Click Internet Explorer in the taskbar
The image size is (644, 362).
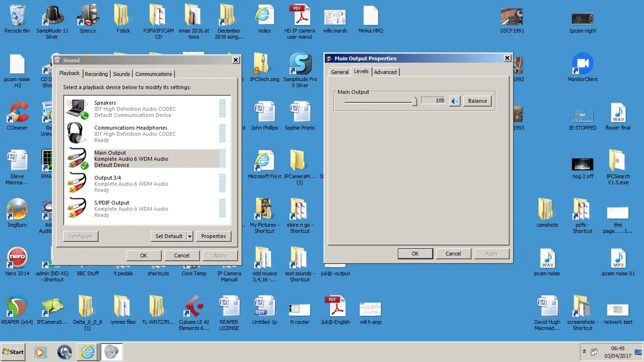[x=88, y=352]
